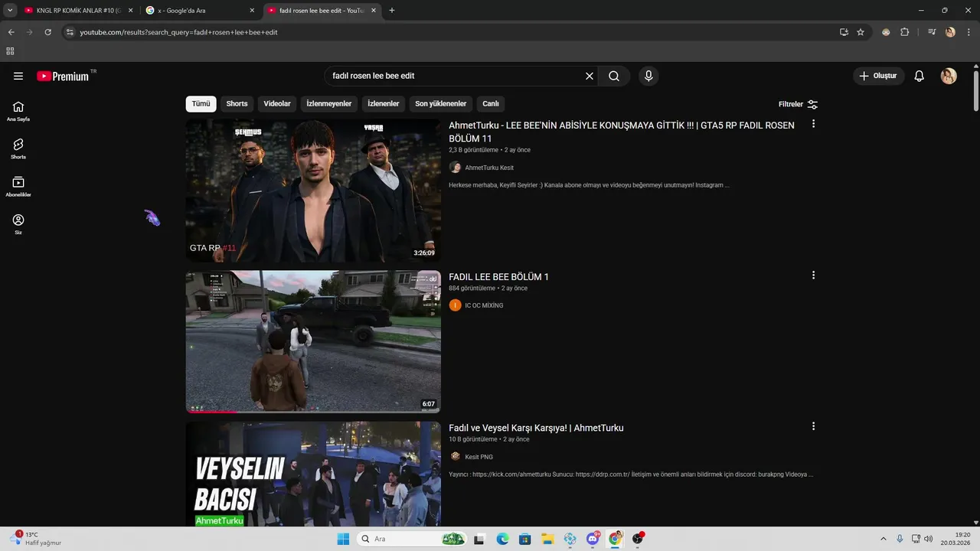This screenshot has height=551, width=980.
Task: Visit the Kesit PNG channel
Action: pos(479,457)
